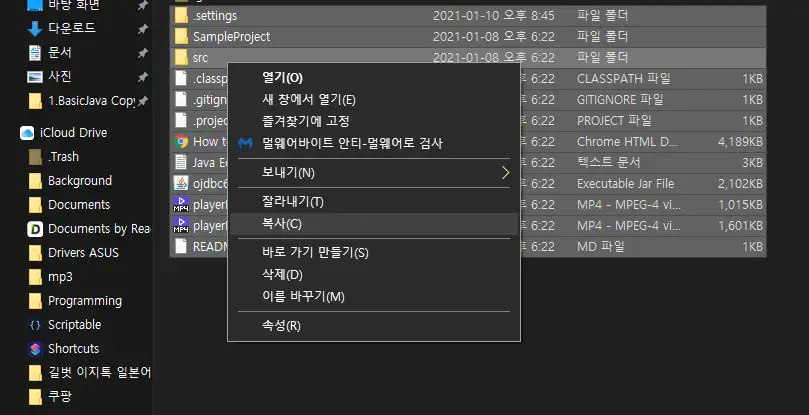Open the mp3 folder in sidebar
Viewport: 809px width, 415px height.
pyautogui.click(x=60, y=277)
